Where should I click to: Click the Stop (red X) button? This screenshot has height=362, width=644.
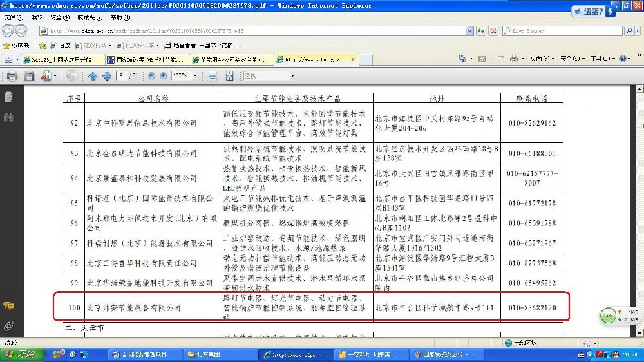[x=493, y=30]
